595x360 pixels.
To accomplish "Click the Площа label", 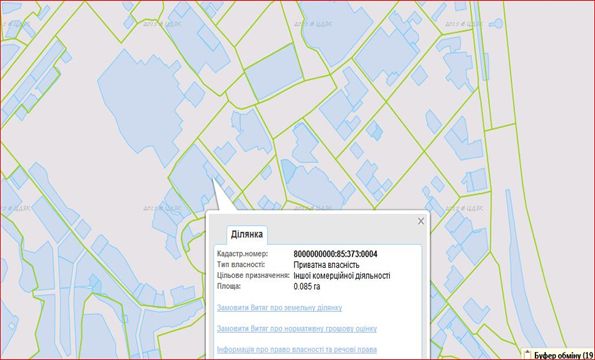I will pos(228,286).
